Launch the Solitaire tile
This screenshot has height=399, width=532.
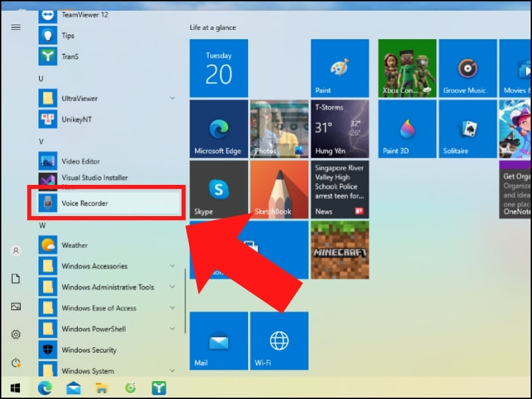coord(468,129)
